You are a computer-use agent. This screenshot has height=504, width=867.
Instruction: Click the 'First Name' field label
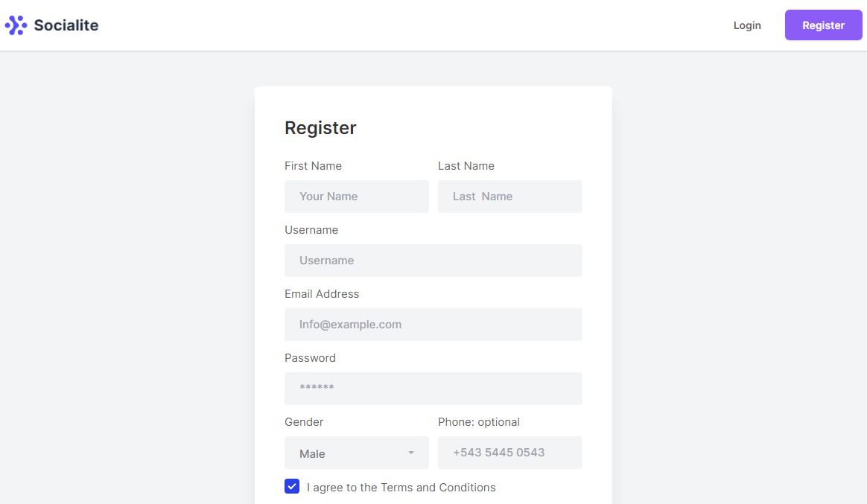[313, 166]
